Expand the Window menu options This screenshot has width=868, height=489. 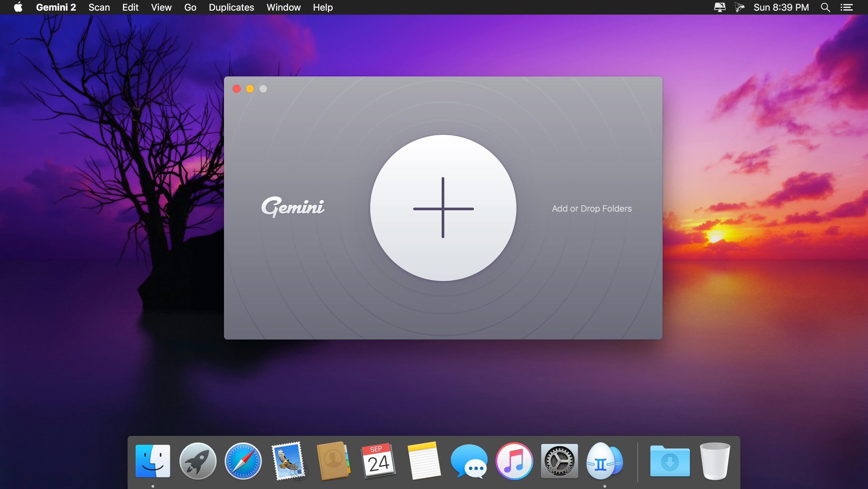coord(283,7)
